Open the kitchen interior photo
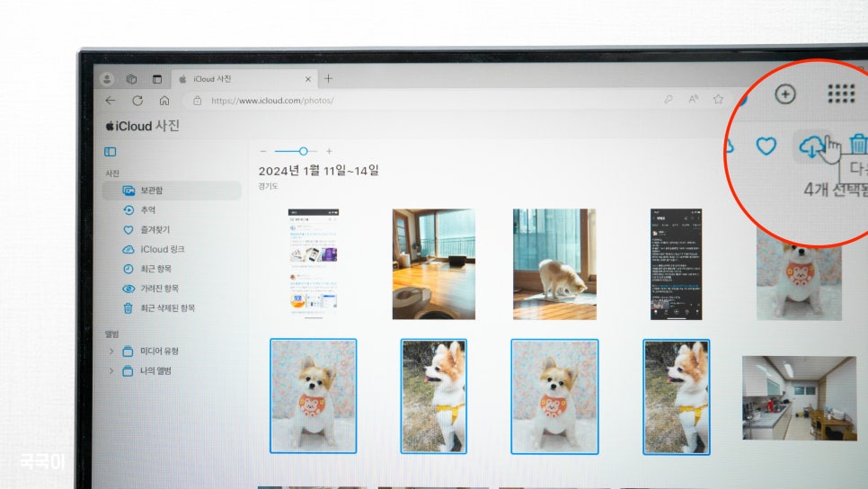The image size is (868, 489). click(800, 398)
